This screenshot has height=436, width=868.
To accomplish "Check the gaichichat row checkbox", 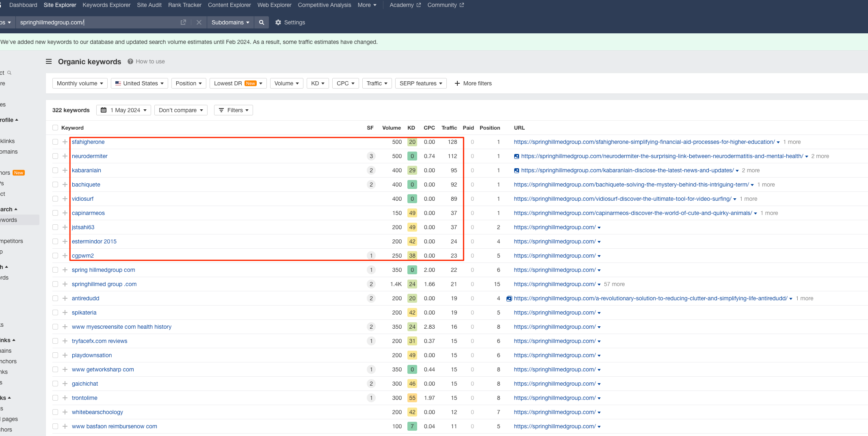I will 55,384.
